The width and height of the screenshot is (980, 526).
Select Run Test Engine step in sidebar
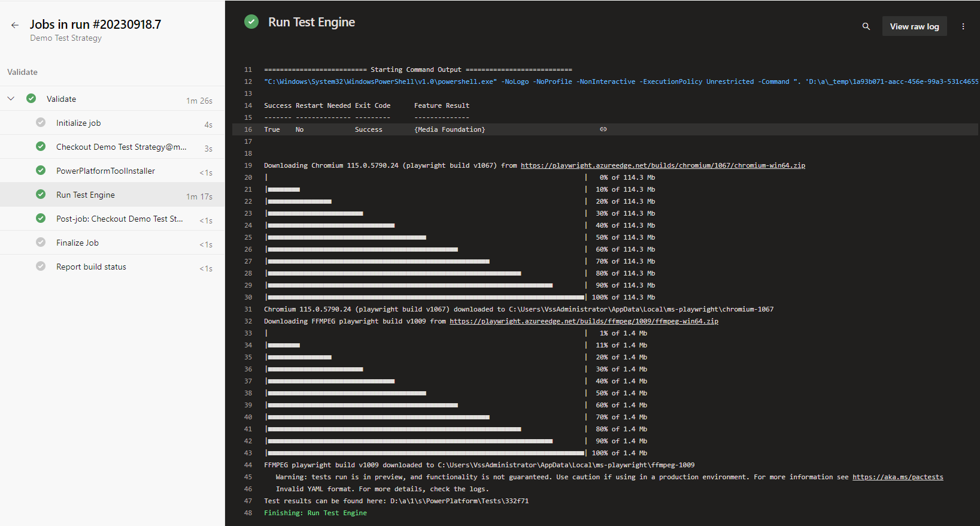click(x=113, y=195)
